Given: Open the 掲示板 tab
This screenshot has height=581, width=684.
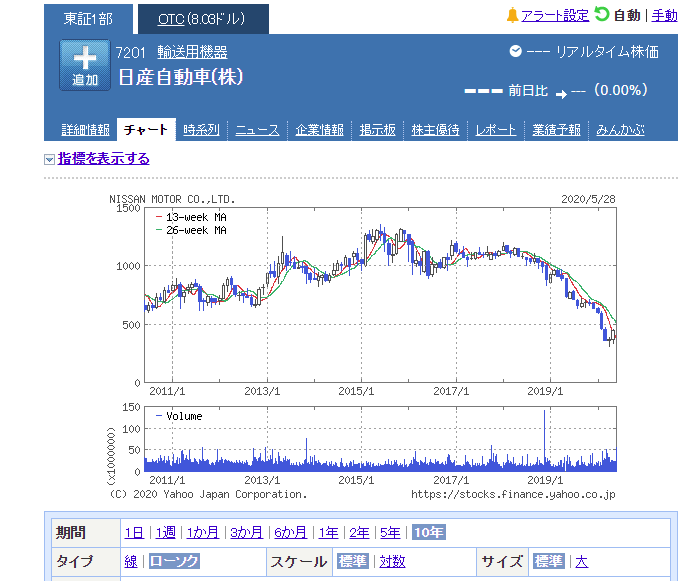Looking at the screenshot, I should coord(377,130).
